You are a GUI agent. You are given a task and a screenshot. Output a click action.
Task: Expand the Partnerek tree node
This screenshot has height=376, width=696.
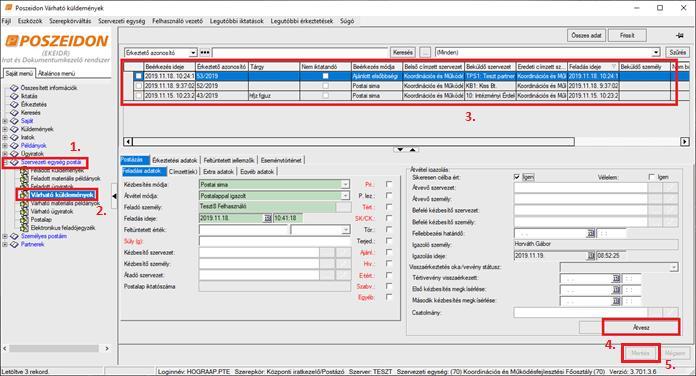pos(5,244)
